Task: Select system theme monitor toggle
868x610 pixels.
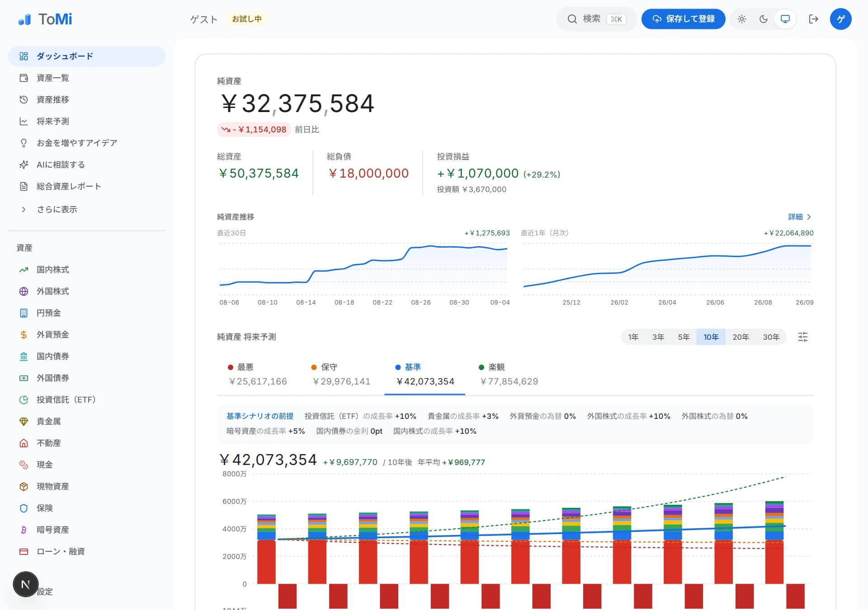Action: point(785,19)
